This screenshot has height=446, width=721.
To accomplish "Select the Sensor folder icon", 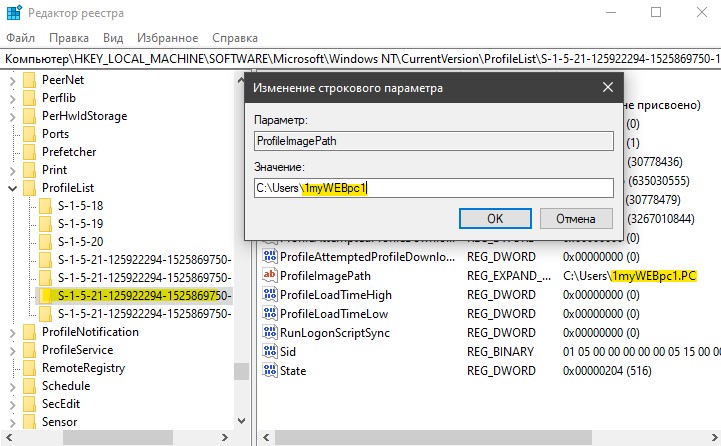I will click(x=29, y=421).
